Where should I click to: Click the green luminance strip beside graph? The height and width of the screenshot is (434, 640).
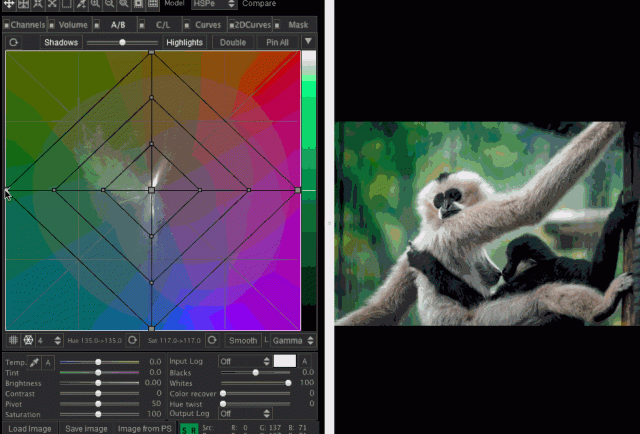click(x=309, y=191)
